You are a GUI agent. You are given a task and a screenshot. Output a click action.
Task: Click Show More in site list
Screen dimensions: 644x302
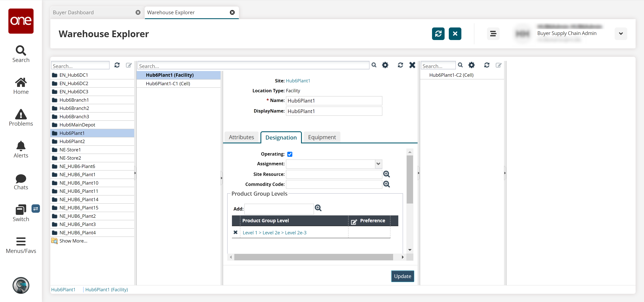click(73, 241)
